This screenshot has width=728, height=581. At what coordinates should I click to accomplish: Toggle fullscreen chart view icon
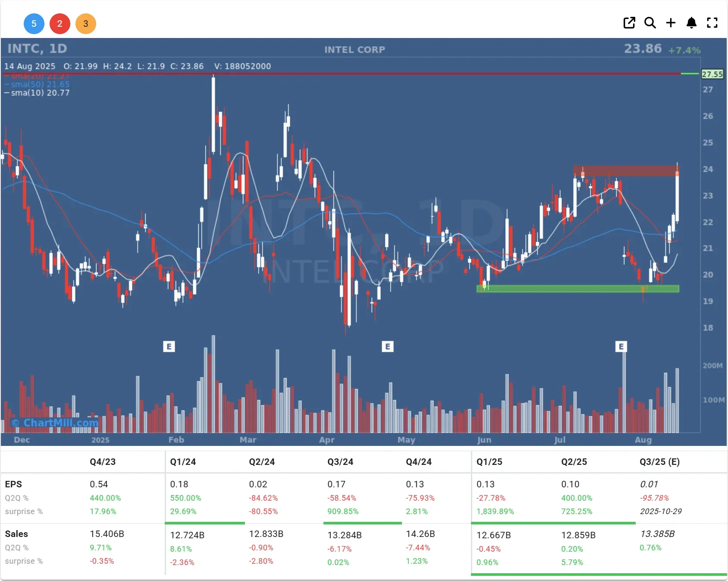click(712, 23)
